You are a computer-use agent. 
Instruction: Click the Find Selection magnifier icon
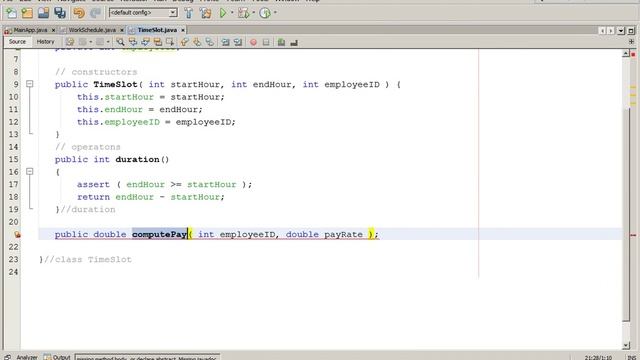tap(120, 42)
